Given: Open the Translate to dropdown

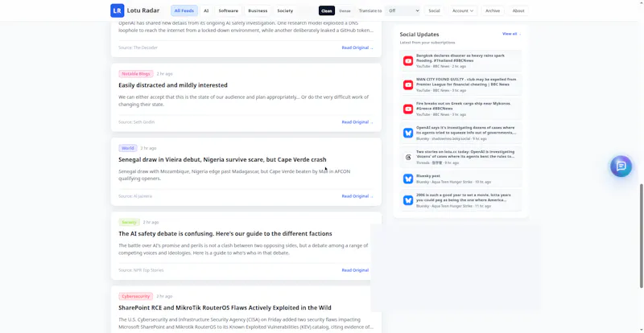Looking at the screenshot, I should pos(403,10).
